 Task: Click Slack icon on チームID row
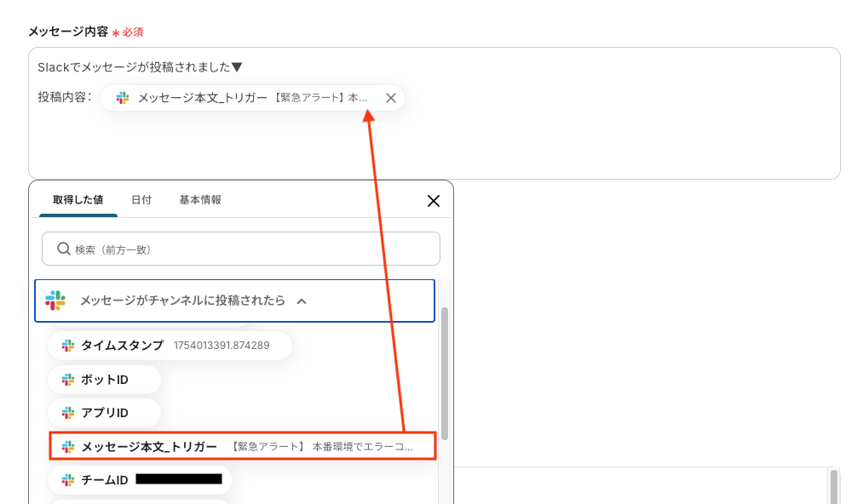coord(67,480)
